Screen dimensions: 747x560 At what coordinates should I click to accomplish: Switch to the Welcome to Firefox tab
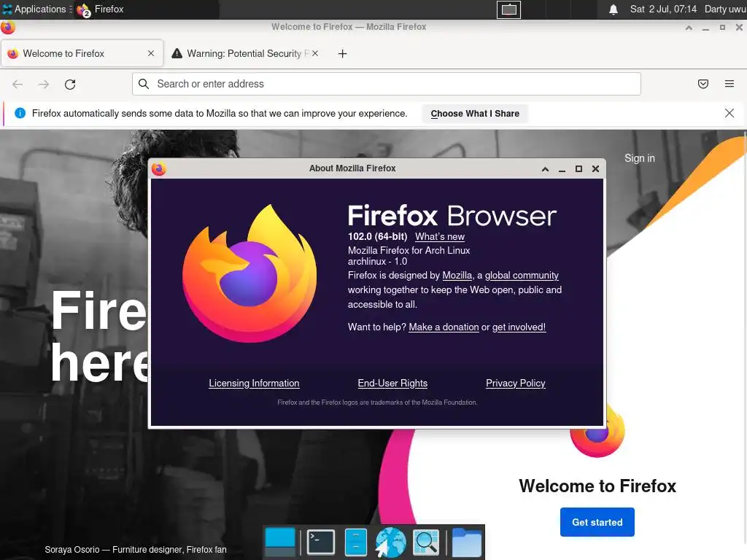click(82, 53)
